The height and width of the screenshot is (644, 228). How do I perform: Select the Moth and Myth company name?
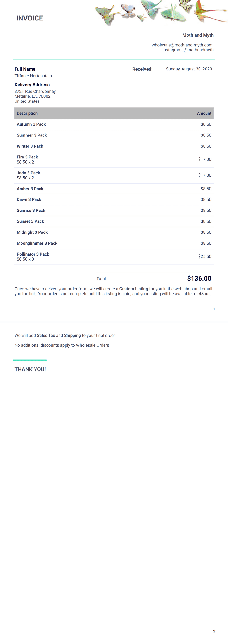point(198,35)
